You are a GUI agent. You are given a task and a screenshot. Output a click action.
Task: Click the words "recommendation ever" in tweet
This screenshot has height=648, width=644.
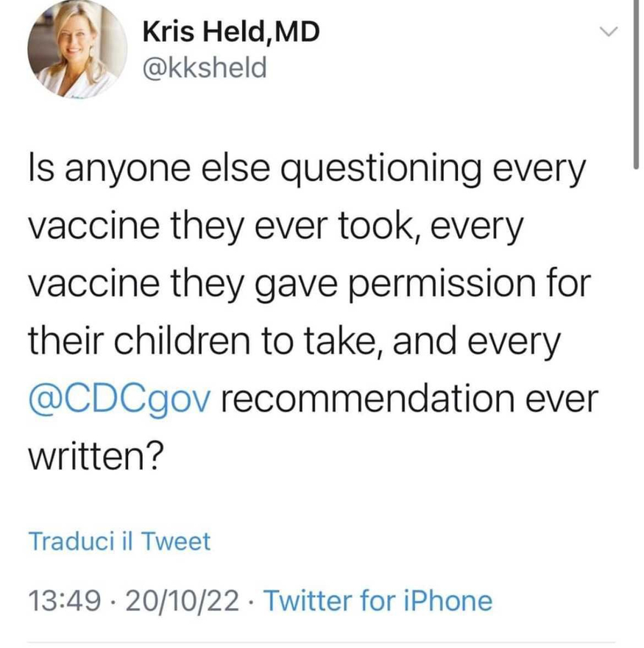[x=411, y=397]
